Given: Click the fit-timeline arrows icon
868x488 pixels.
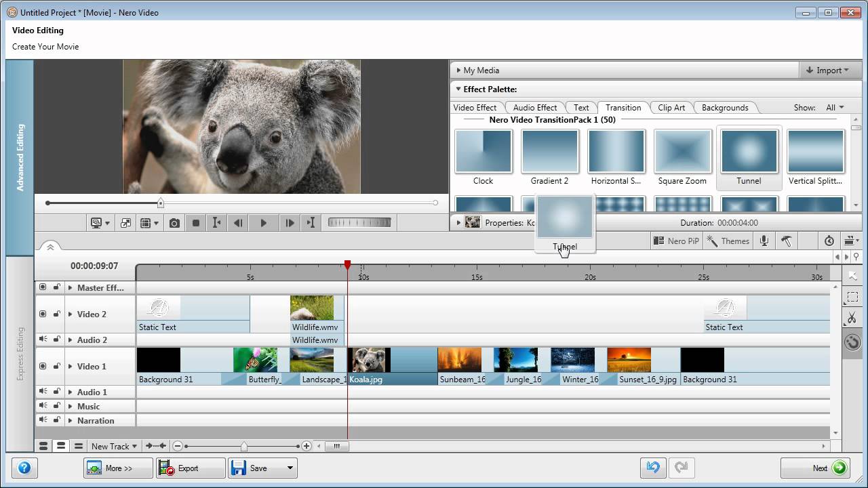Looking at the screenshot, I should tap(156, 446).
